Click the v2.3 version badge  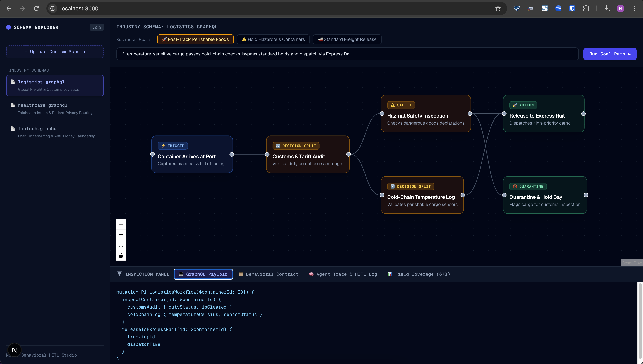[x=97, y=28]
